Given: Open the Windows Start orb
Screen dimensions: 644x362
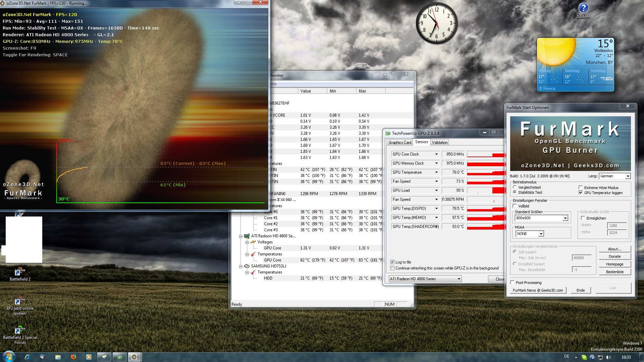Looking at the screenshot, I should click(9, 357).
